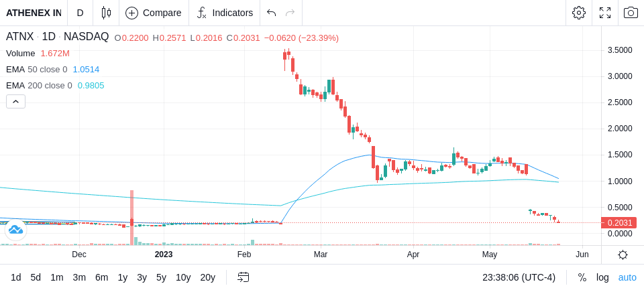Image resolution: width=644 pixels, height=290 pixels.
Task: Open the D interval dropdown
Action: click(80, 13)
